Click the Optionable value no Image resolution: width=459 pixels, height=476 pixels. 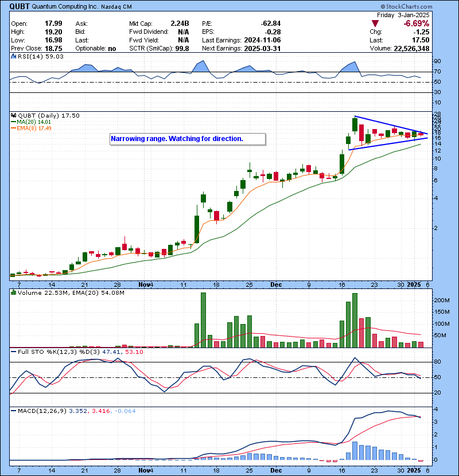[x=112, y=49]
